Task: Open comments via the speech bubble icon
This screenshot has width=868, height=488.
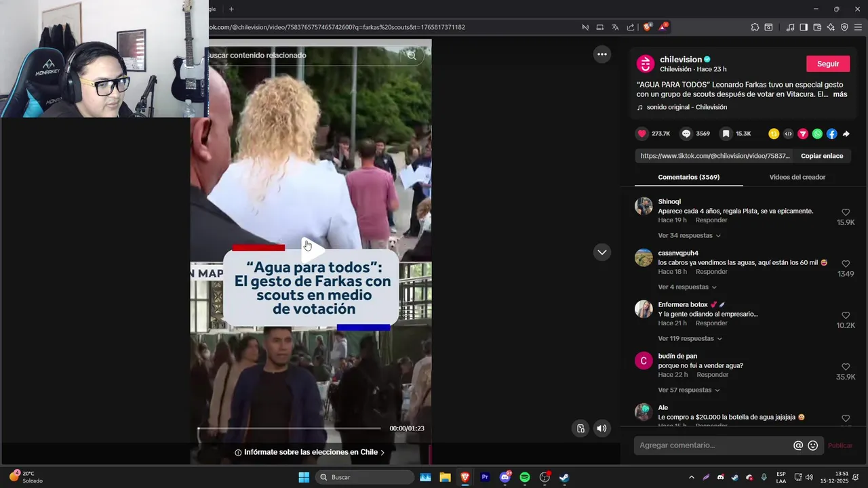Action: pyautogui.click(x=686, y=134)
